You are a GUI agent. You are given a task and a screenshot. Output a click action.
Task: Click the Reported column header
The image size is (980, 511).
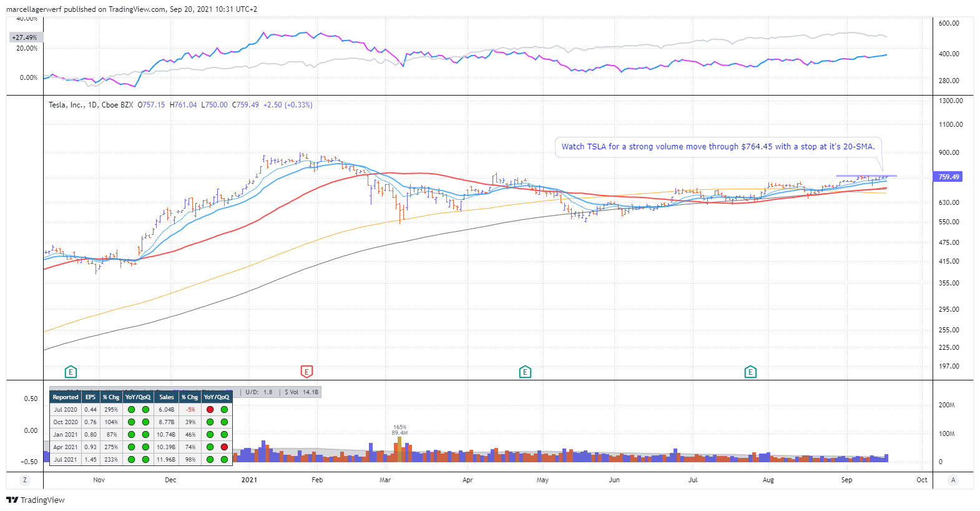coord(66,397)
